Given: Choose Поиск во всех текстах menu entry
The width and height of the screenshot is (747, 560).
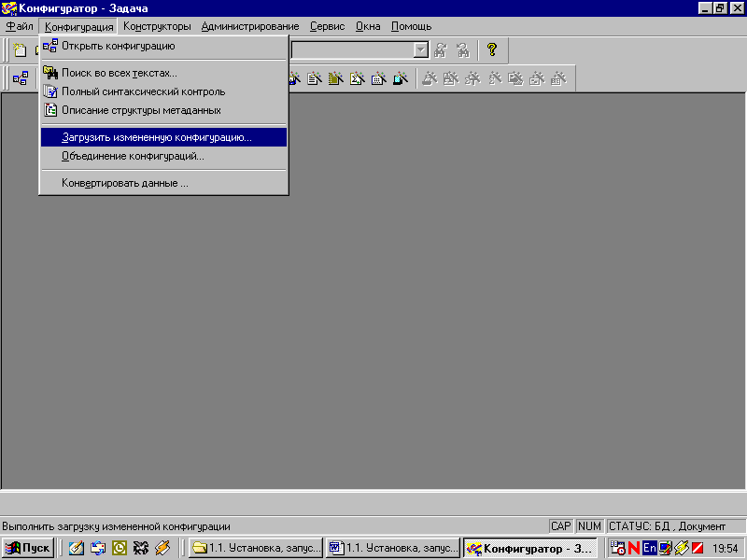Looking at the screenshot, I should pyautogui.click(x=164, y=73).
